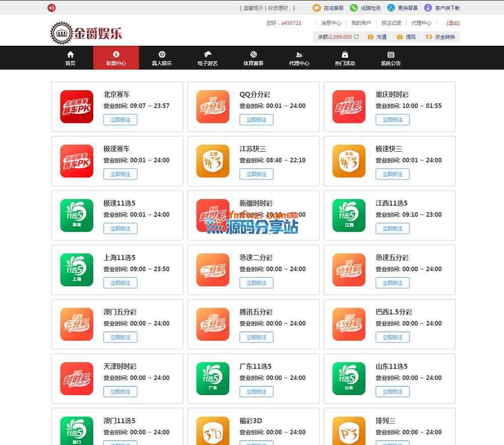Viewport: 504px width, 445px height.
Task: Click the 广东11选5 green icon
Action: tap(213, 379)
